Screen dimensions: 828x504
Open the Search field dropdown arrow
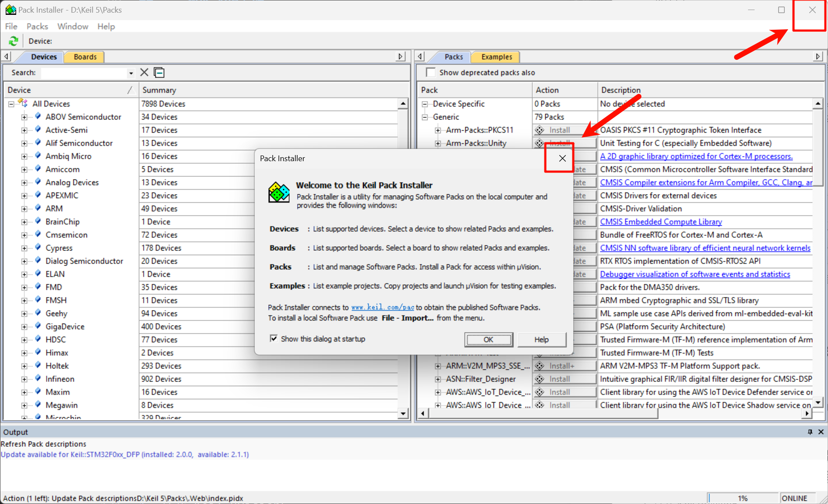pyautogui.click(x=131, y=73)
